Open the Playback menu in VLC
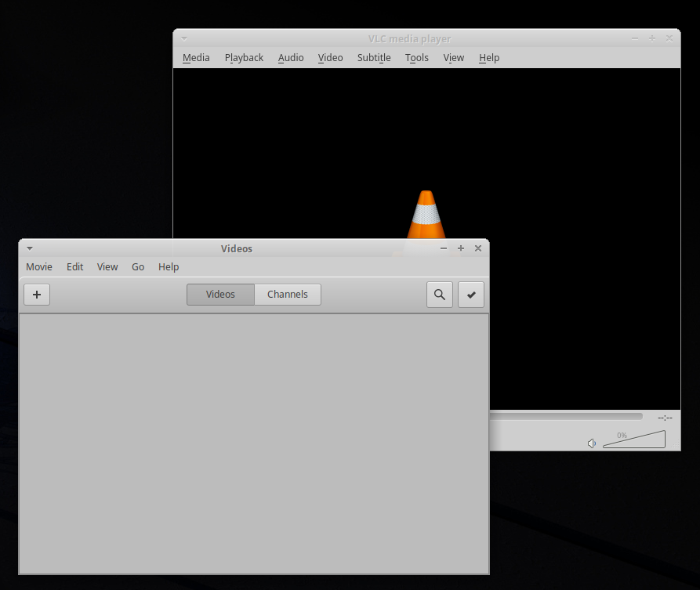The width and height of the screenshot is (700, 590). point(244,57)
